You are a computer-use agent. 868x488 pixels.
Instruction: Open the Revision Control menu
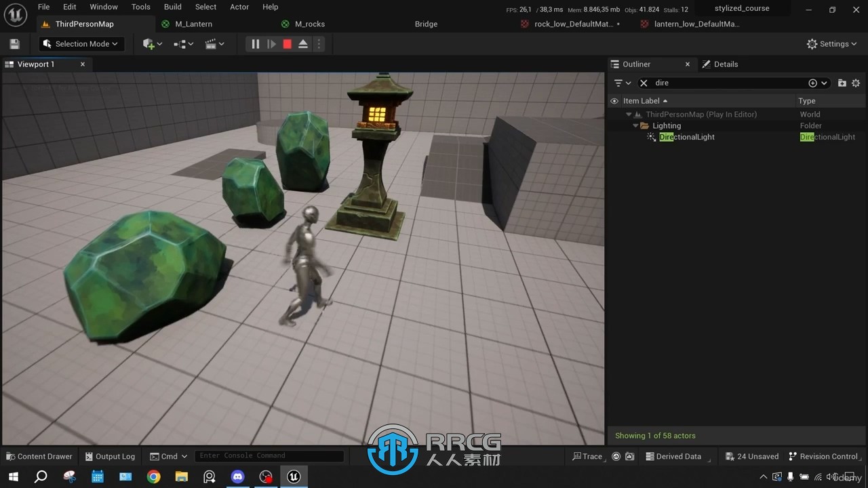(x=823, y=456)
